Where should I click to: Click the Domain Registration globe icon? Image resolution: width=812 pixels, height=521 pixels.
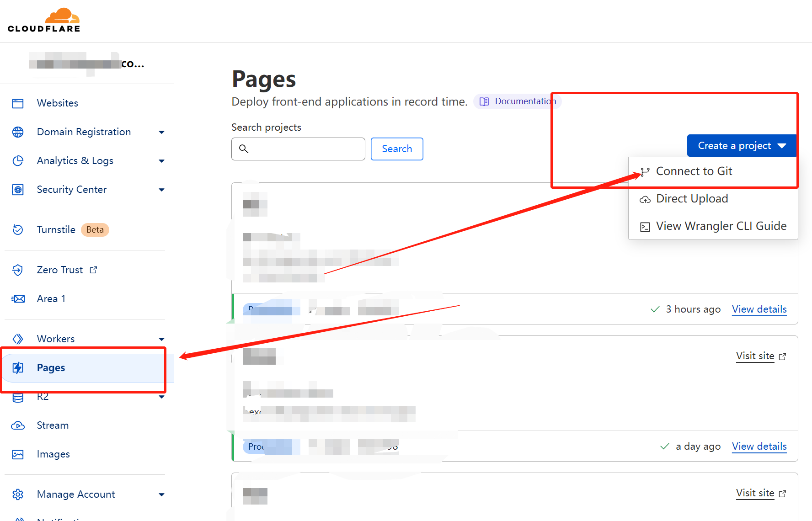tap(18, 132)
